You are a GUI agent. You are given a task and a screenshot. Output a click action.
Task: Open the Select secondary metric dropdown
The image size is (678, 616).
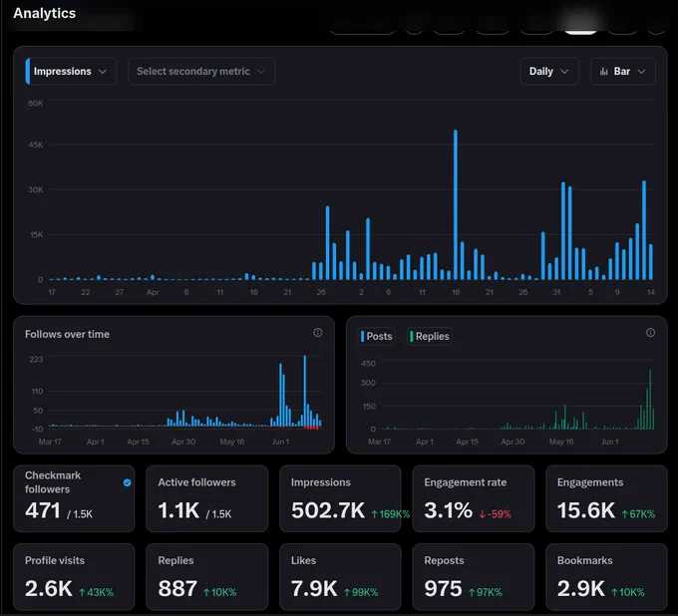pyautogui.click(x=201, y=72)
